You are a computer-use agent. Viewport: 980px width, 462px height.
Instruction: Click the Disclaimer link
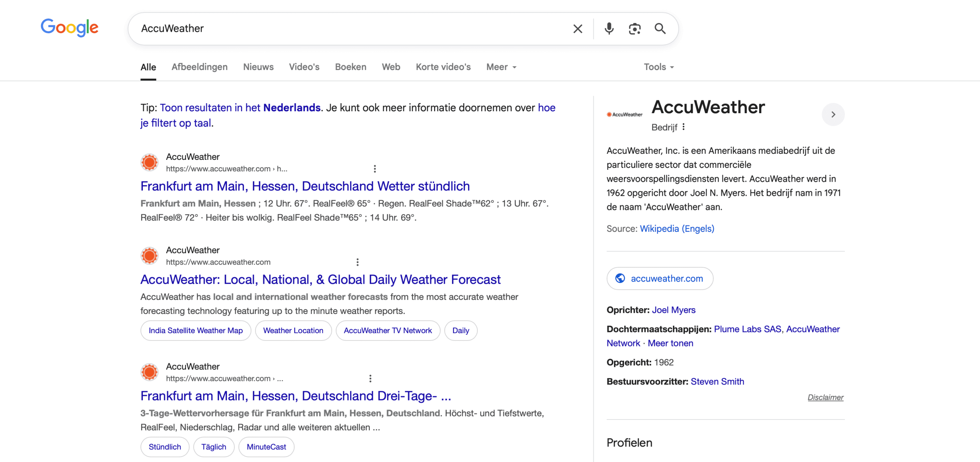pos(825,397)
